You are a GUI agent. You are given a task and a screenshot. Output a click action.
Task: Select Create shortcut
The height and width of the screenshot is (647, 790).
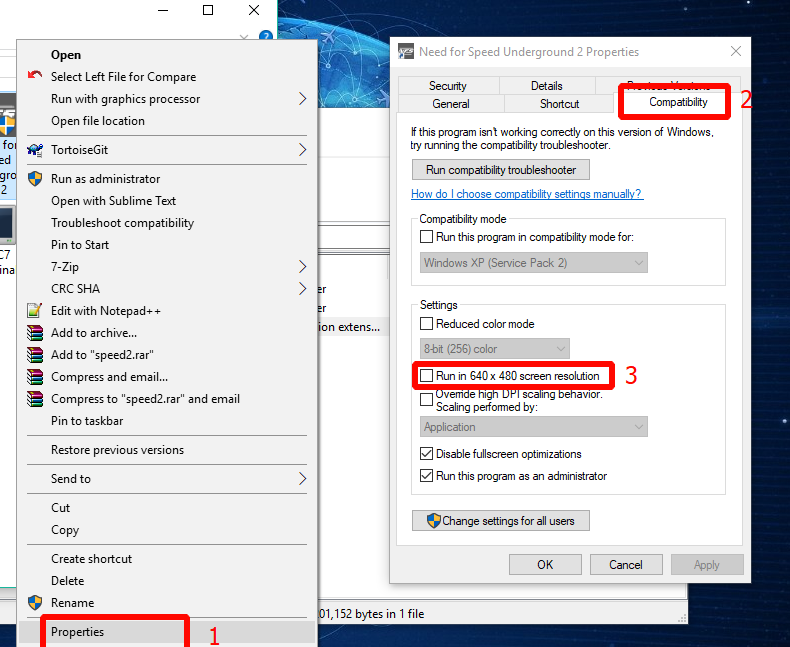(x=167, y=559)
